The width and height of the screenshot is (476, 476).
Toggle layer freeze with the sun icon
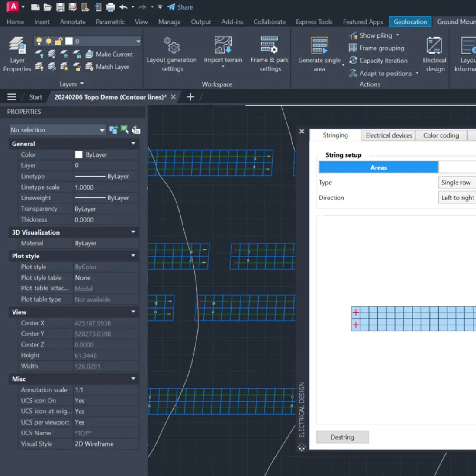(x=48, y=41)
